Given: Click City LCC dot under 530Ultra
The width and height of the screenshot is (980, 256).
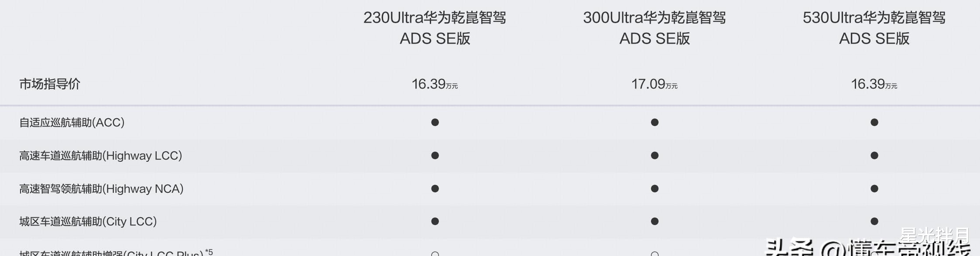Looking at the screenshot, I should click(x=874, y=222).
